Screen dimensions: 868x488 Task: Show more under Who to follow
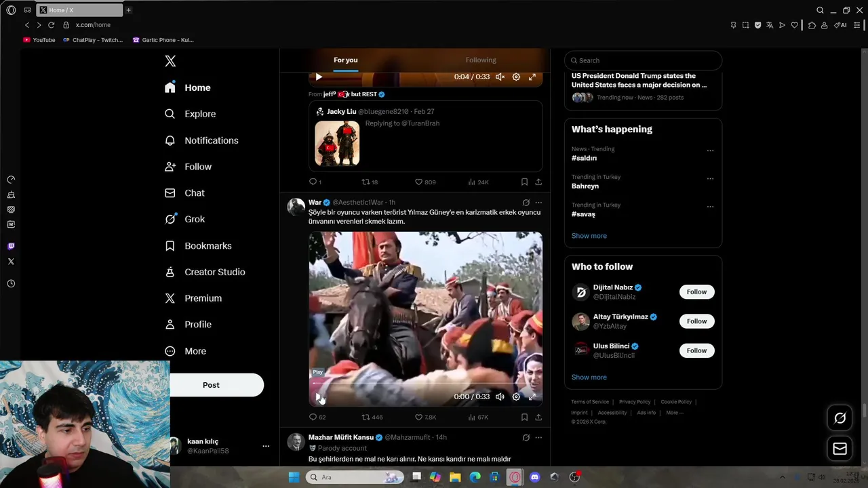(589, 377)
